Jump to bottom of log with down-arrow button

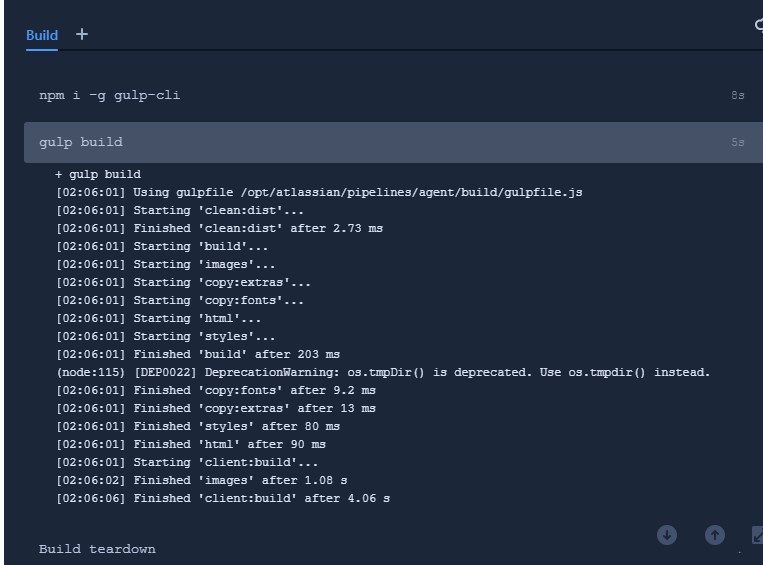667,535
